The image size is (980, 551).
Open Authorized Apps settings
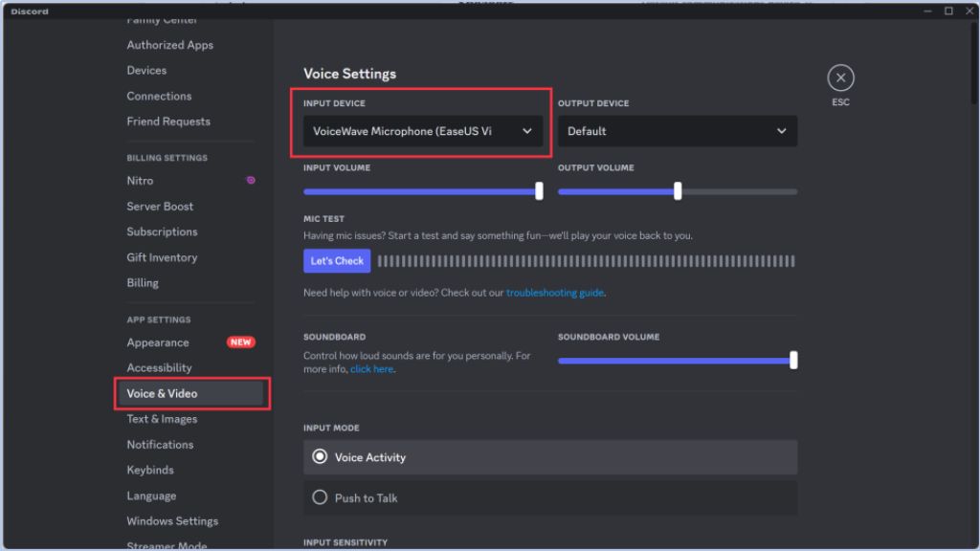tap(170, 45)
